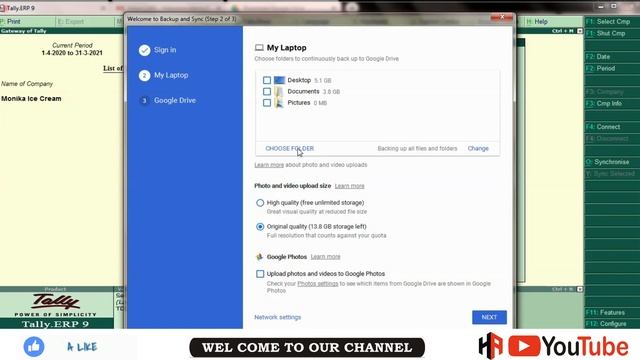Click Export in Tally top bar
Viewport: 640px width, 360px height.
pos(71,22)
